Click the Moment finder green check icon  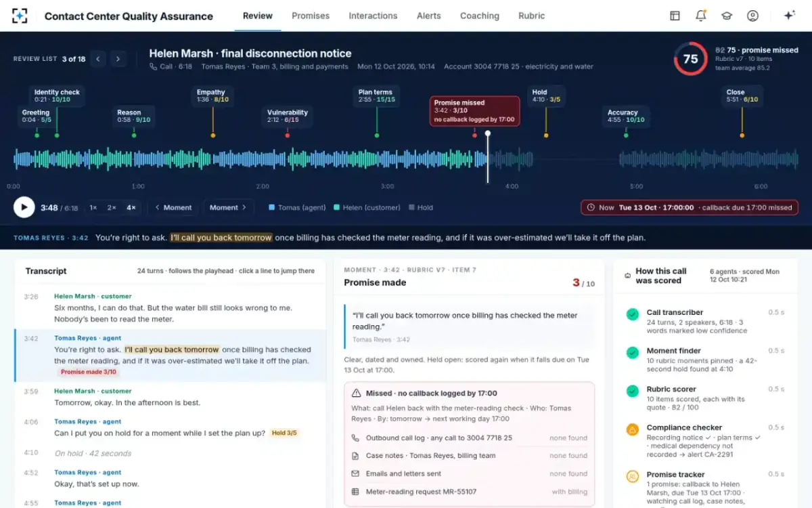pyautogui.click(x=632, y=353)
